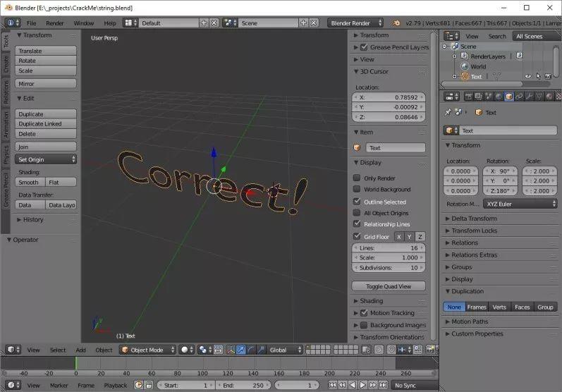The height and width of the screenshot is (392, 562).
Task: Expand the Delta Transform panel
Action: click(474, 219)
